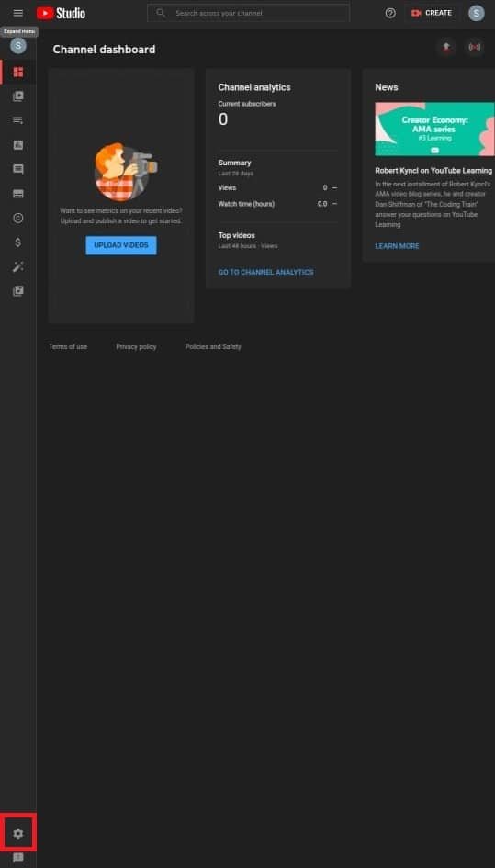This screenshot has height=868, width=495.
Task: Click the Current subscribers count
Action: tap(222, 119)
